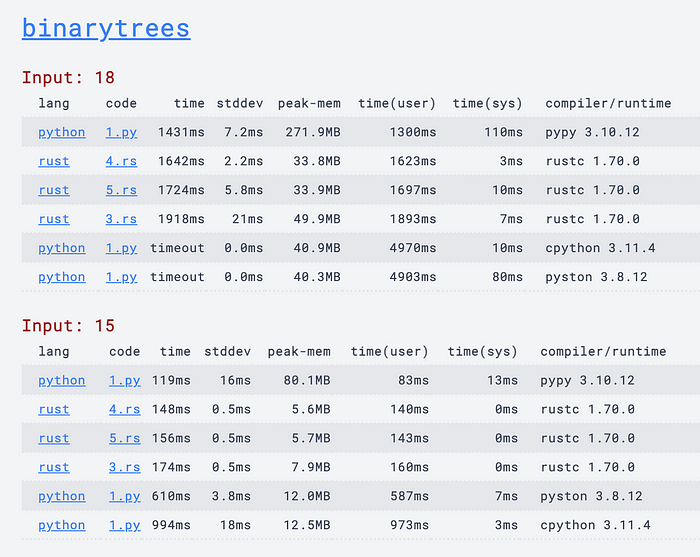The width and height of the screenshot is (700, 557).
Task: Select the 33.8MB peak-mem cell
Action: [x=317, y=161]
